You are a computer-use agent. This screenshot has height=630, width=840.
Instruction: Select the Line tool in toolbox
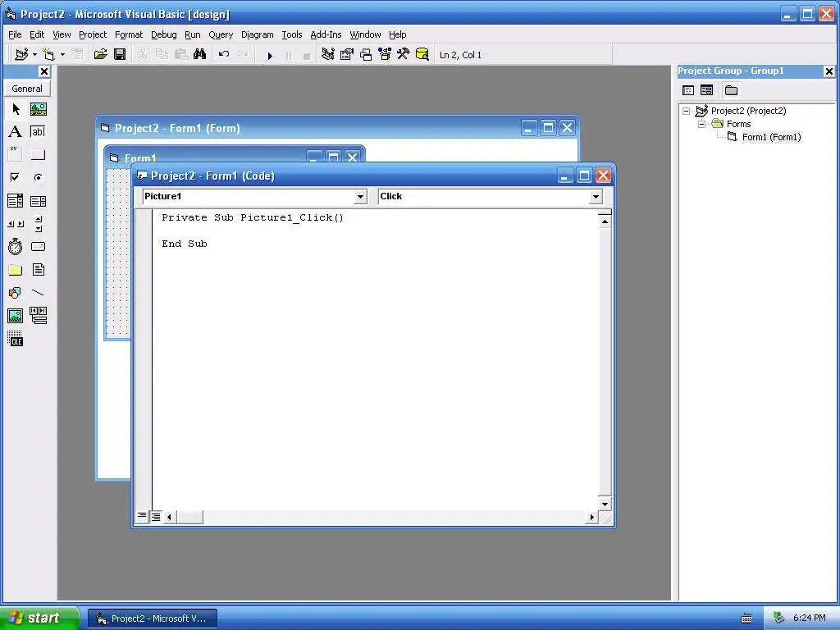(38, 293)
